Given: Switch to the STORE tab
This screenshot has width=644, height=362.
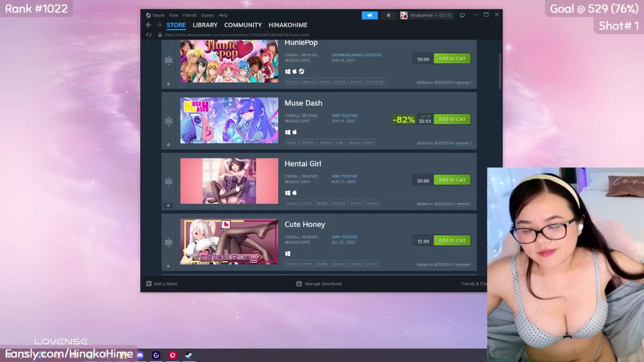Looking at the screenshot, I should point(176,25).
